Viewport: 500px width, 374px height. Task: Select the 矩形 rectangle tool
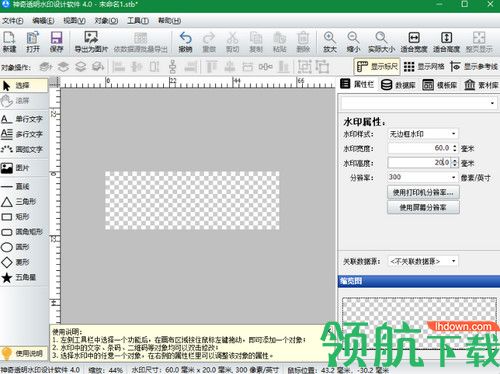point(24,217)
